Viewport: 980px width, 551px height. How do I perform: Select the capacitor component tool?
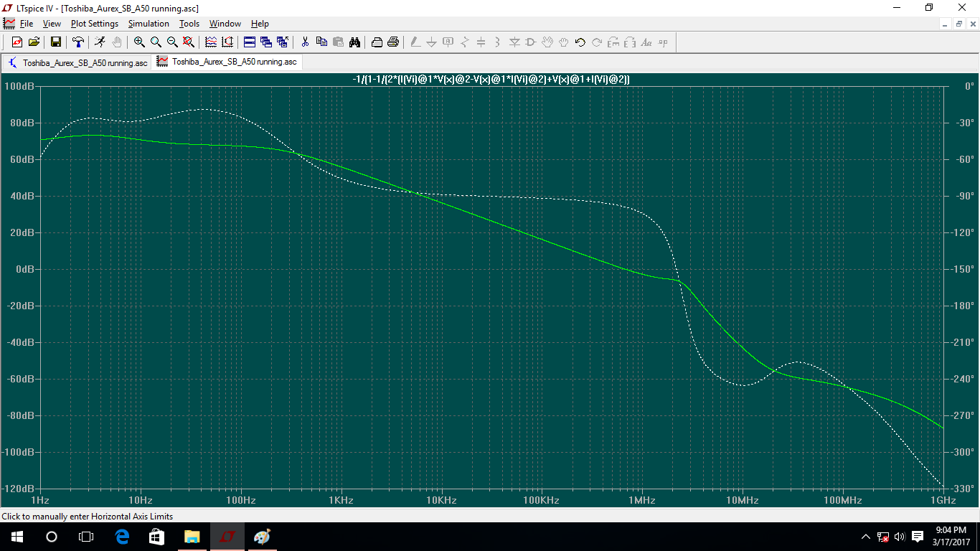coord(481,42)
